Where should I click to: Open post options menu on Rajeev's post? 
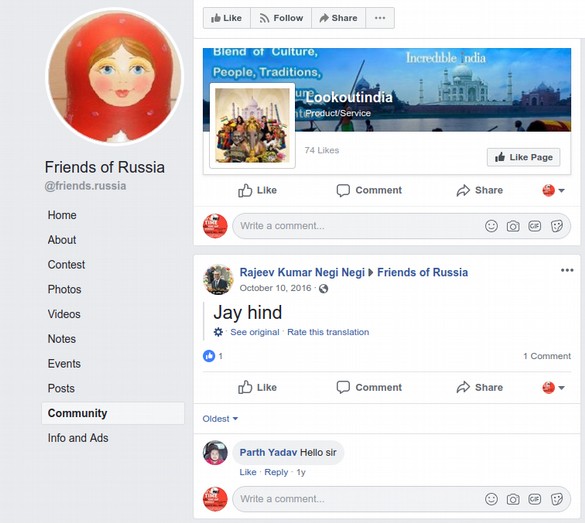(567, 270)
